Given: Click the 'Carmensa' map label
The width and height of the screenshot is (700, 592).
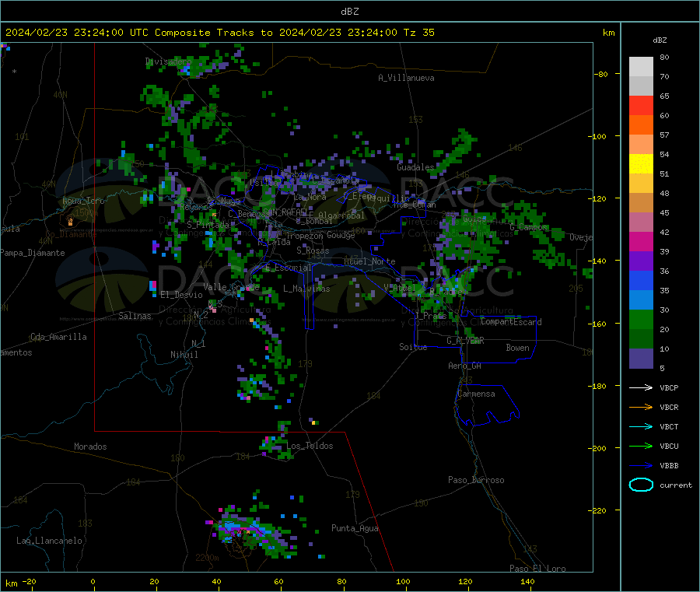Looking at the screenshot, I should [x=476, y=394].
